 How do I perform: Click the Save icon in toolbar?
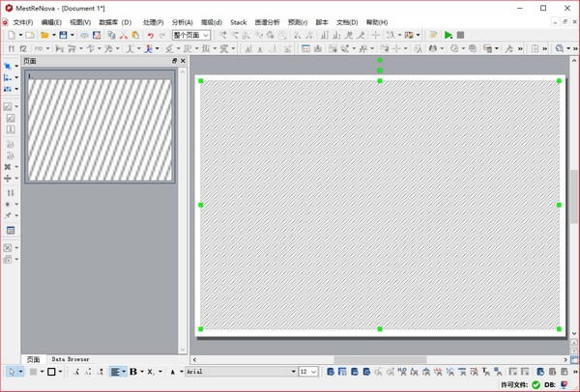click(x=63, y=35)
